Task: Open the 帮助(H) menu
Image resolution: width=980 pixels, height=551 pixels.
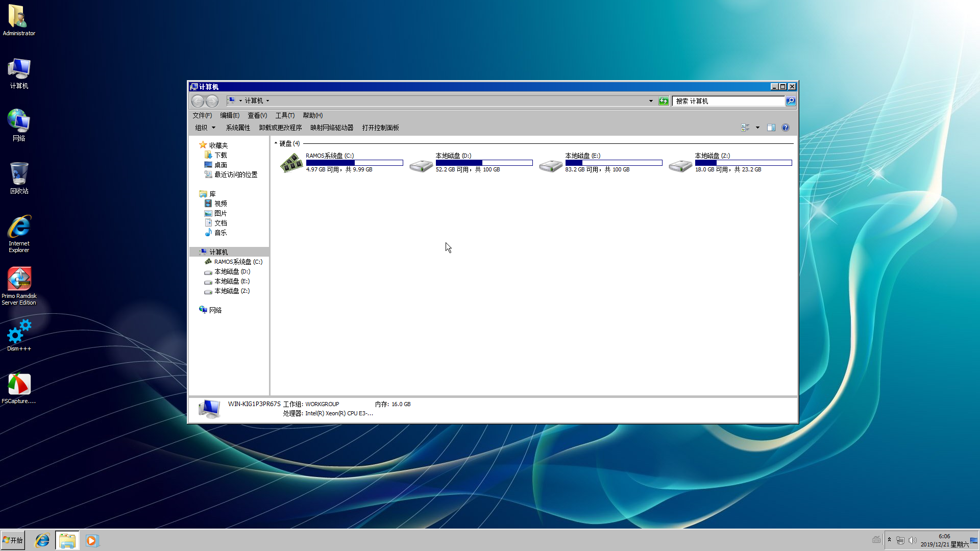Action: (x=312, y=115)
